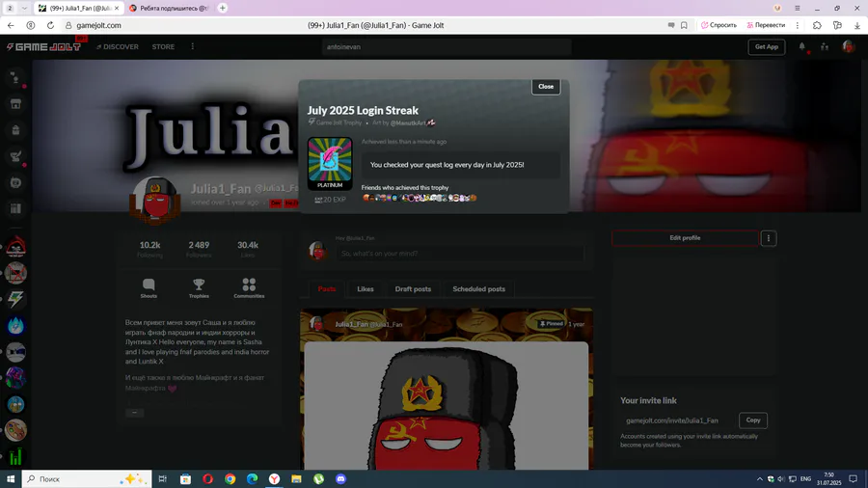Click the Get App button

coord(766,47)
